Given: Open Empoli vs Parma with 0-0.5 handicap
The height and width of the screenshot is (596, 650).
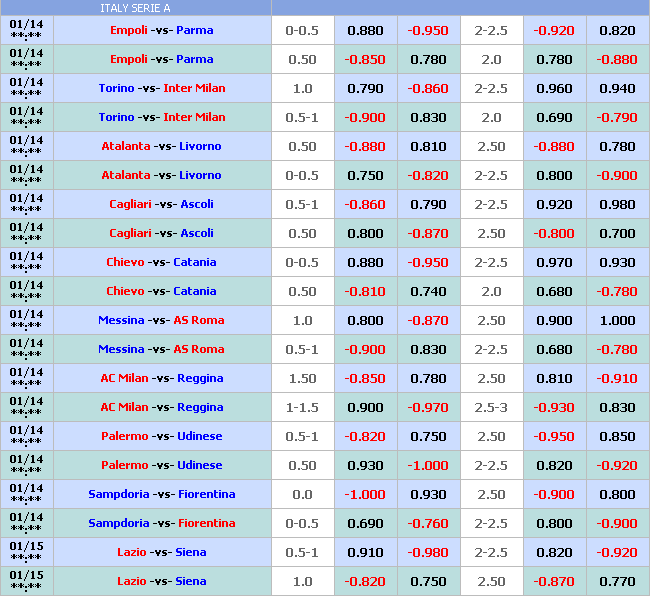Looking at the screenshot, I should tap(161, 30).
